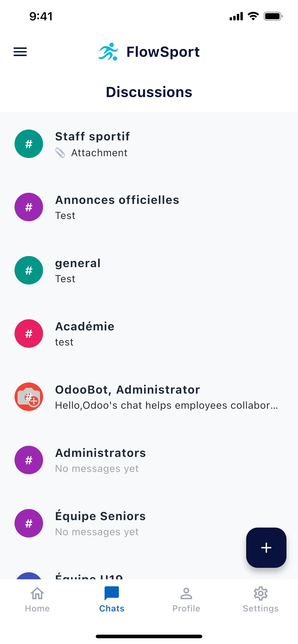Viewport: 298px width, 644px height.
Task: Open the hamburger menu icon
Action: [x=20, y=52]
